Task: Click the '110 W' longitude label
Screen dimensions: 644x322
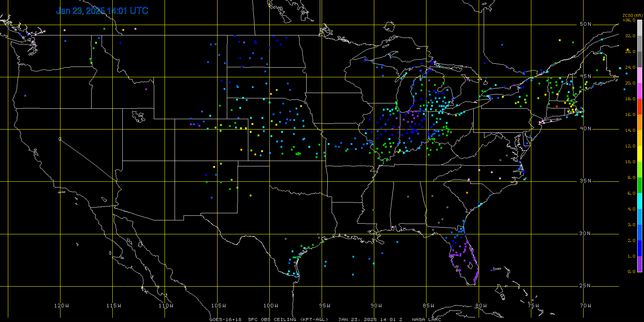Action: click(166, 306)
